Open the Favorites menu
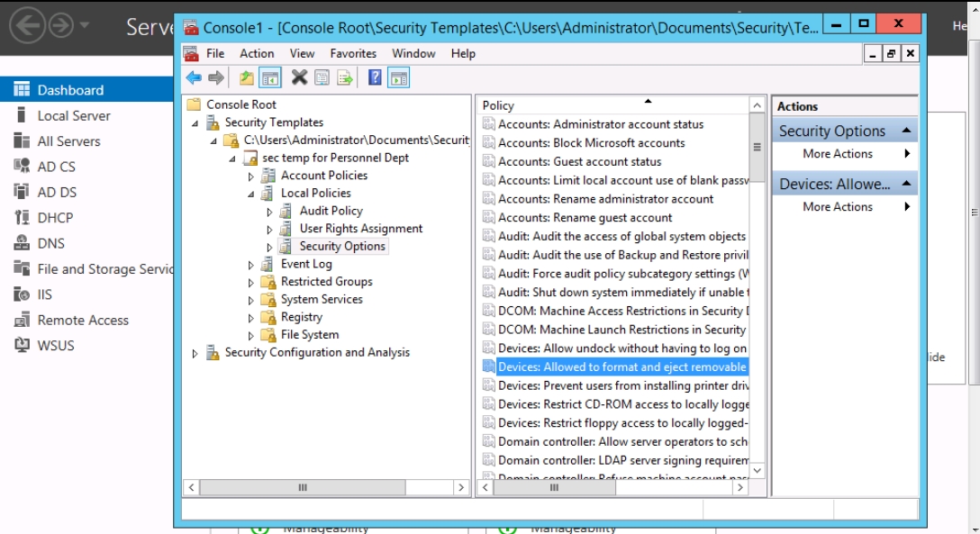 pos(353,54)
